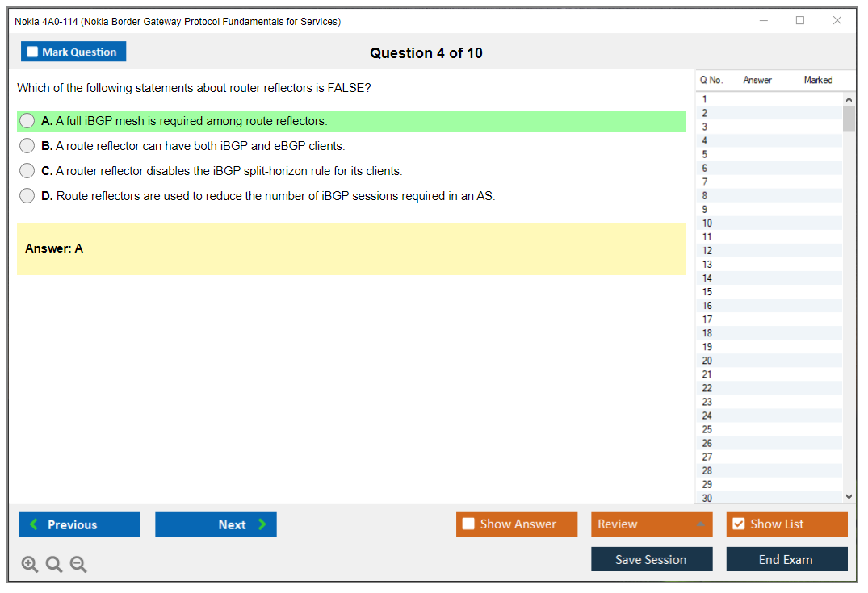Select option D about reducing iBGP sessions

(27, 196)
